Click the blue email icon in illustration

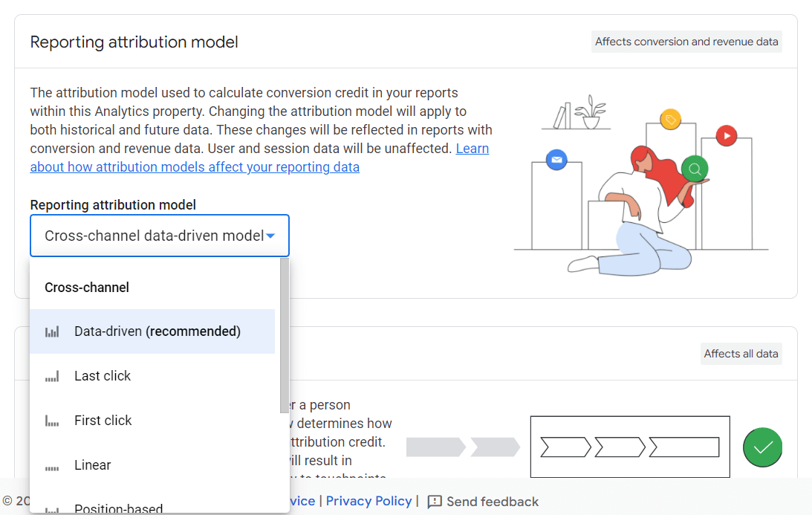(x=556, y=160)
